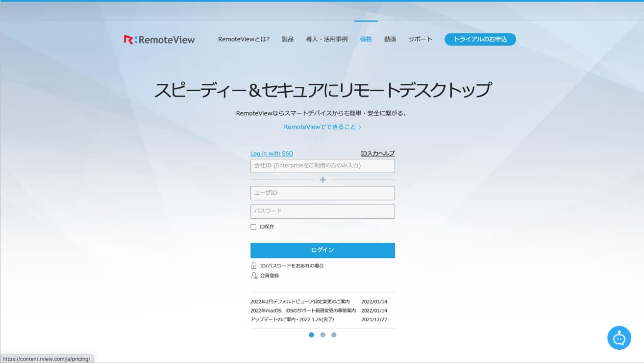Viewport: 644px width, 363px height.
Task: Open the 導入・活用事例 menu item
Action: click(327, 39)
